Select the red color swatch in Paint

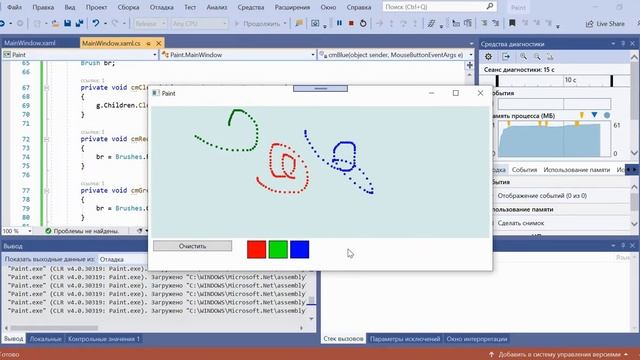pos(256,249)
